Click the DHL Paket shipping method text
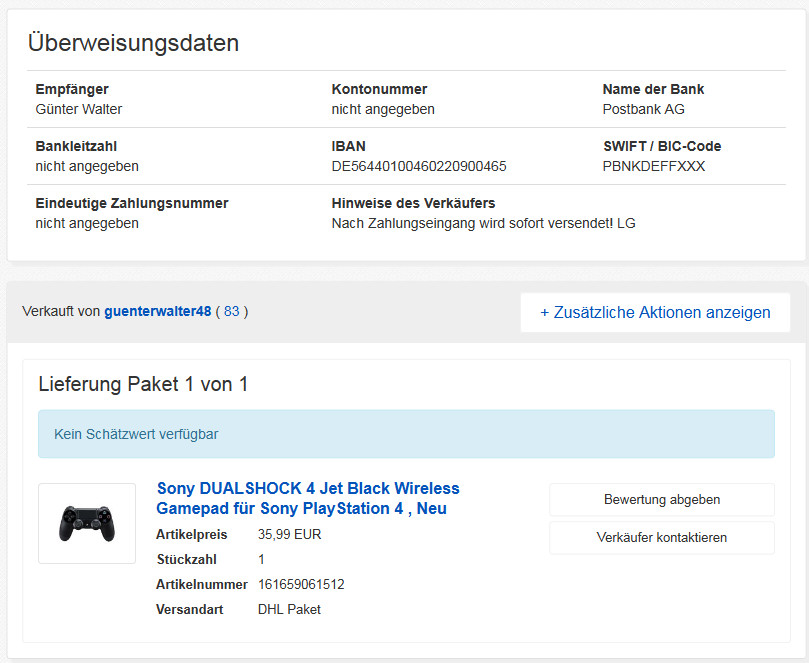This screenshot has height=663, width=809. [x=289, y=609]
